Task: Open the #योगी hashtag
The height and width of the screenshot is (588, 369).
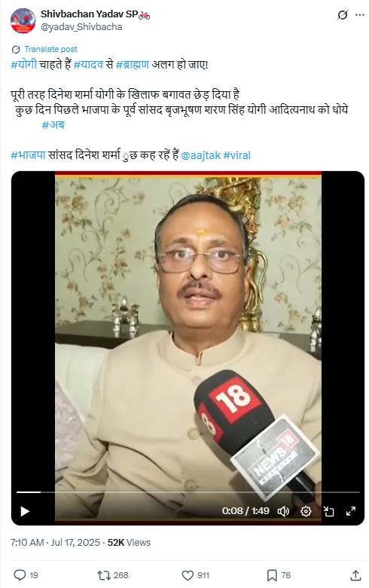Action: pos(23,65)
